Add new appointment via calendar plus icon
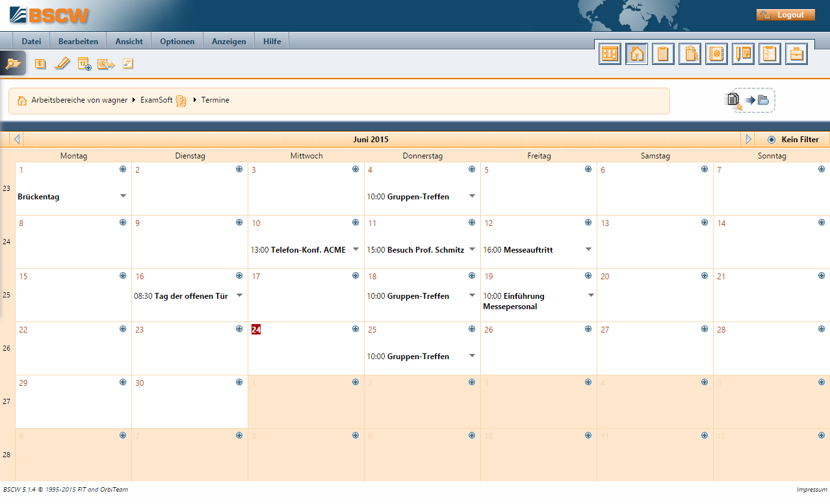The image size is (830, 504). [84, 64]
